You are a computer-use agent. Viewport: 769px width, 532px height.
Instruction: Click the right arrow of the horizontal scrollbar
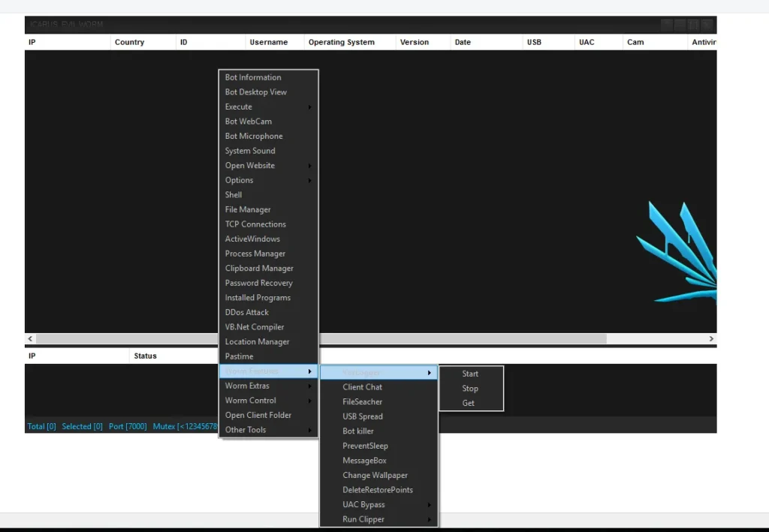tap(710, 338)
